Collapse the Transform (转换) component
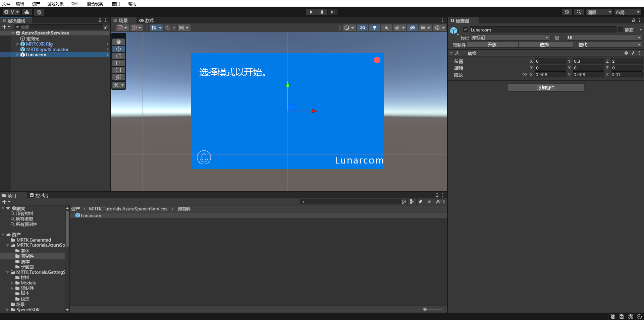The height and width of the screenshot is (320, 644). (451, 53)
